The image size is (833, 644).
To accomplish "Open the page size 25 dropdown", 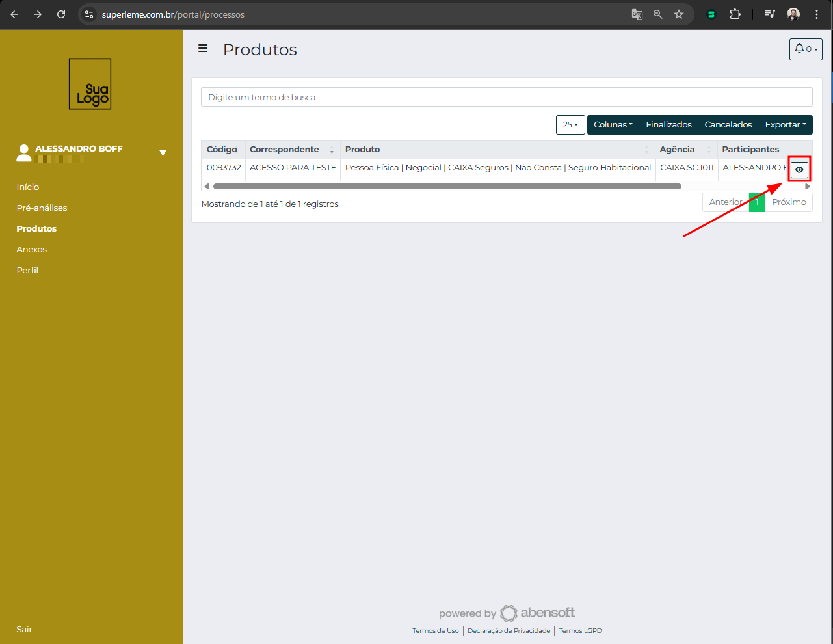I will (570, 124).
